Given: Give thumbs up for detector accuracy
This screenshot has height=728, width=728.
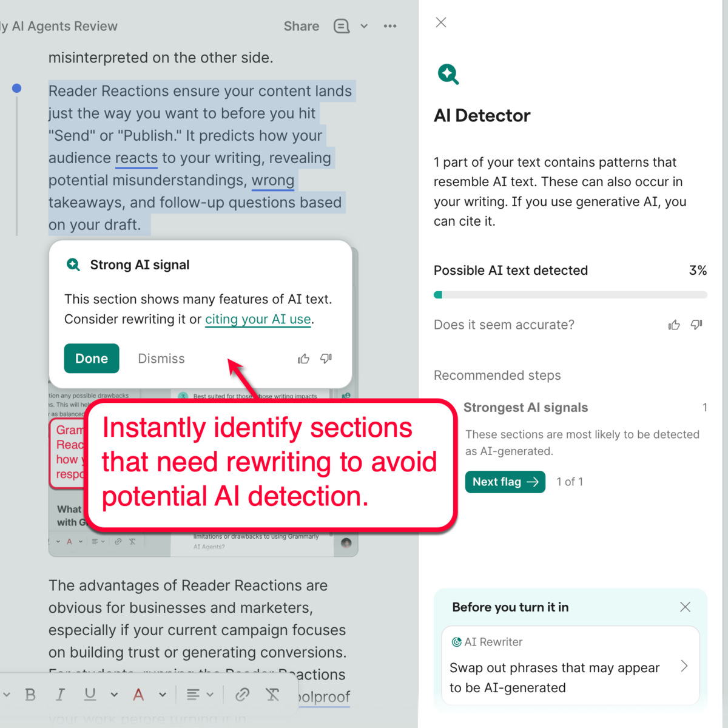Looking at the screenshot, I should [x=674, y=325].
